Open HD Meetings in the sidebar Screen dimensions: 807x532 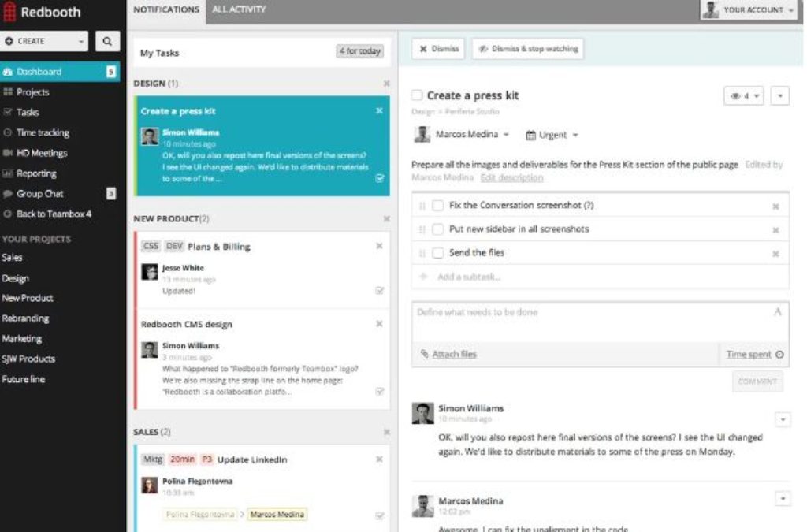coord(41,153)
